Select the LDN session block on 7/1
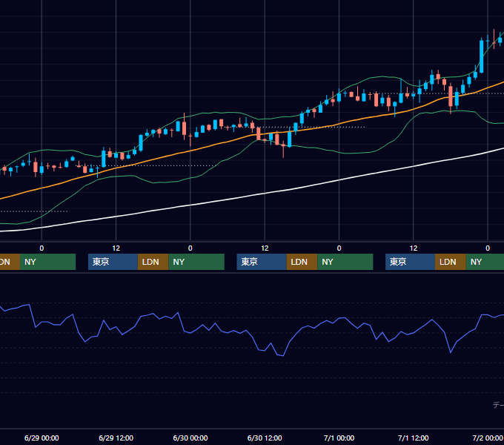This screenshot has width=504, height=445. pos(450,262)
